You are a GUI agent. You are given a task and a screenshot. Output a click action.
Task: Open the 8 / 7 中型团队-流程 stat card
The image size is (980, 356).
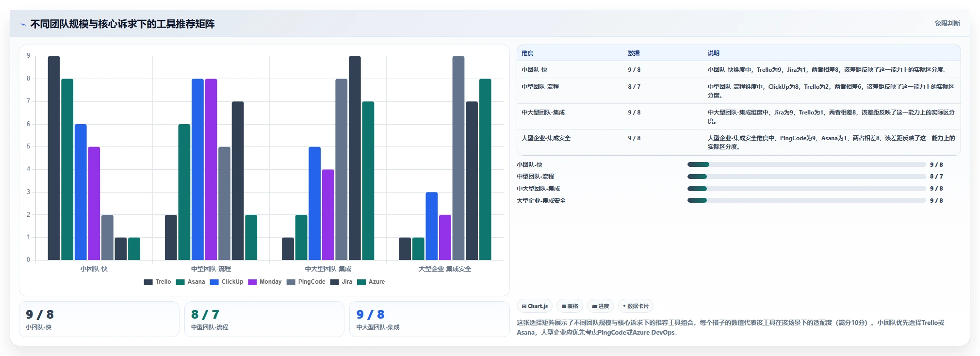click(x=264, y=319)
